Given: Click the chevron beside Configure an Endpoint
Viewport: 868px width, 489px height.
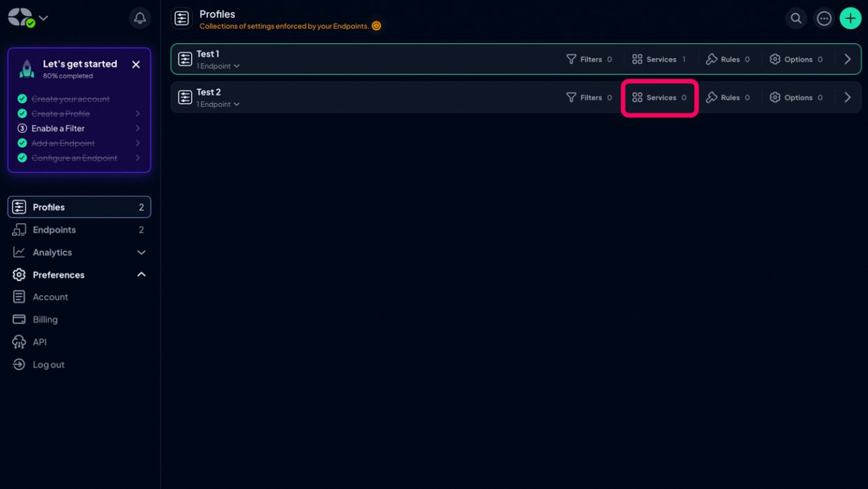Looking at the screenshot, I should click(x=138, y=157).
